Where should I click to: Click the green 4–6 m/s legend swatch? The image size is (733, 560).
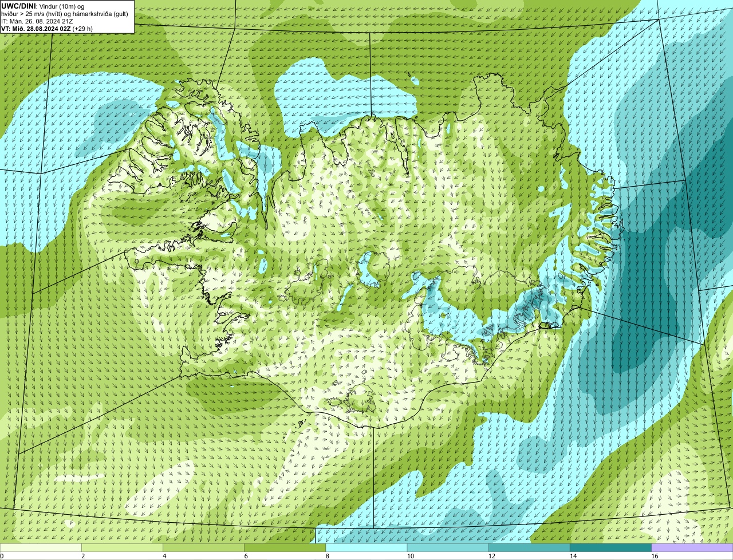click(x=204, y=547)
